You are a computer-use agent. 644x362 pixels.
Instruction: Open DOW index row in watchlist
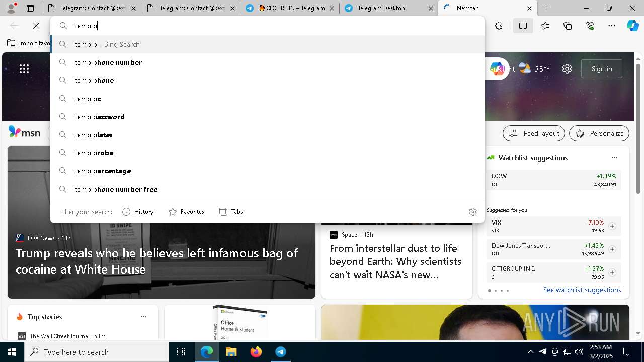(553, 180)
